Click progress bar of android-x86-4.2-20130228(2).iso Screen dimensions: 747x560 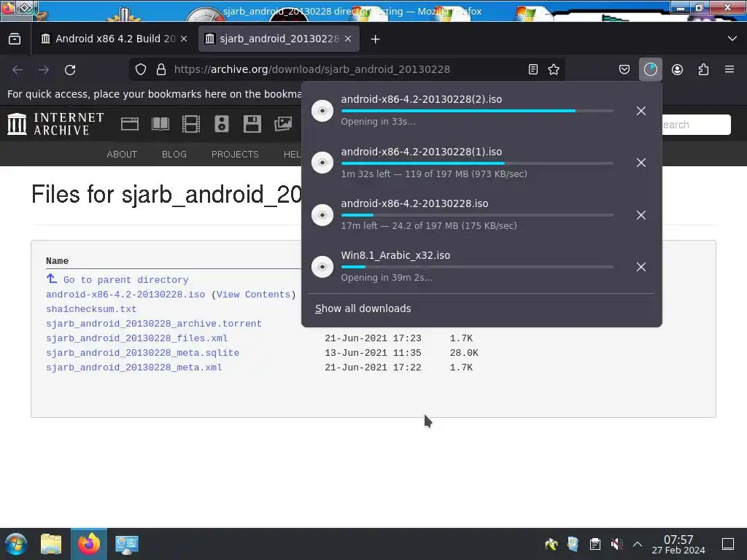coord(477,111)
